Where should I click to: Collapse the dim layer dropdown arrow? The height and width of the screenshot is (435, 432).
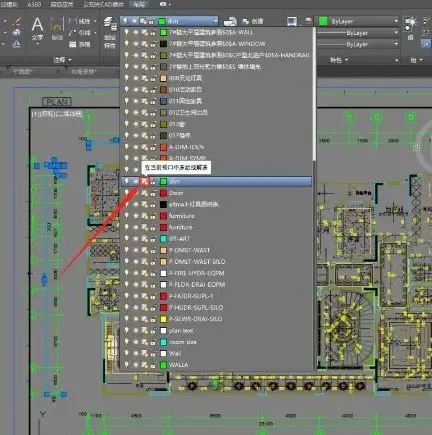click(216, 21)
